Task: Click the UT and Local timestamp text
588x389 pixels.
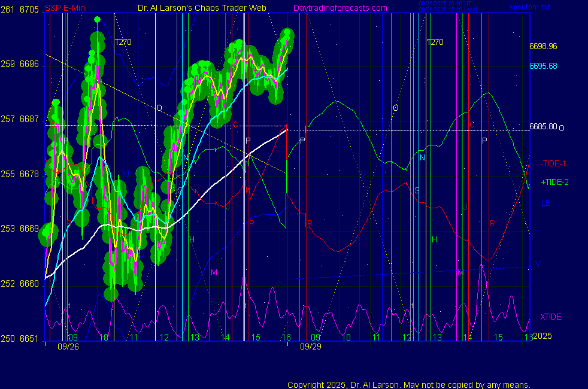Action: [449, 6]
